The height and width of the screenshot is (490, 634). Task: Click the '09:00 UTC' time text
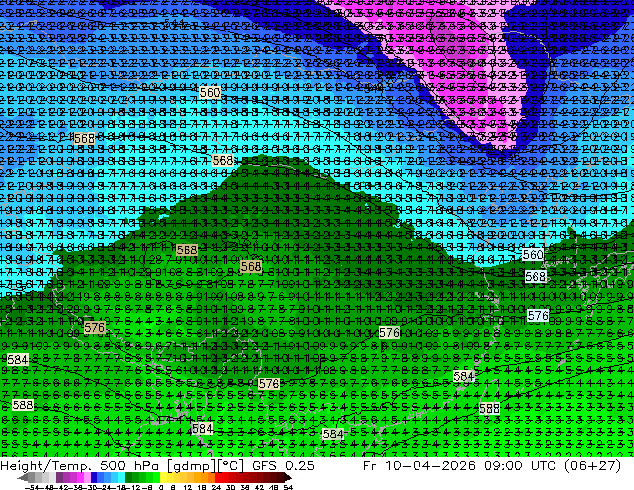(x=521, y=466)
